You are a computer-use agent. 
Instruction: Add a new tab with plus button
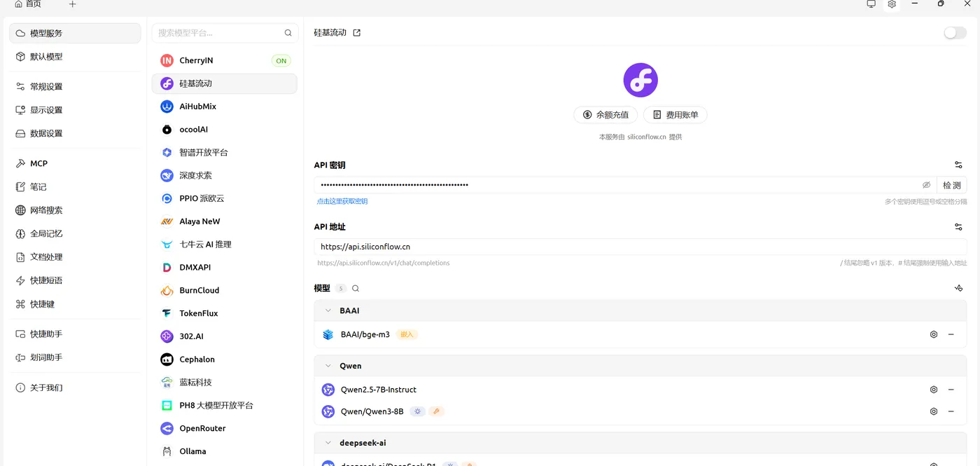(73, 4)
